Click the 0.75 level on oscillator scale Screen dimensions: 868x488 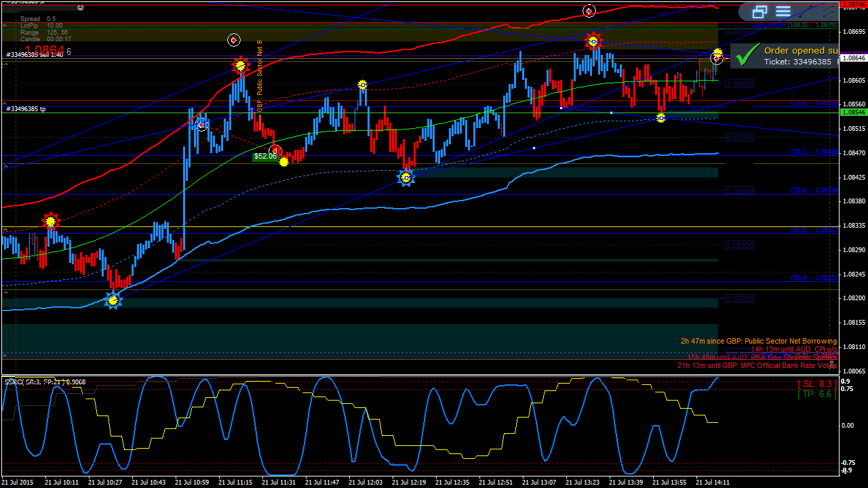848,389
